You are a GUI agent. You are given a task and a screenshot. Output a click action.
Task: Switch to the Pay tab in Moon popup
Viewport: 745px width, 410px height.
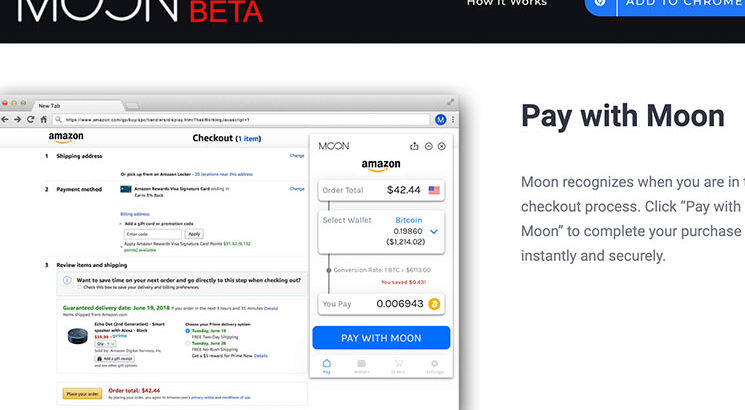click(x=326, y=366)
